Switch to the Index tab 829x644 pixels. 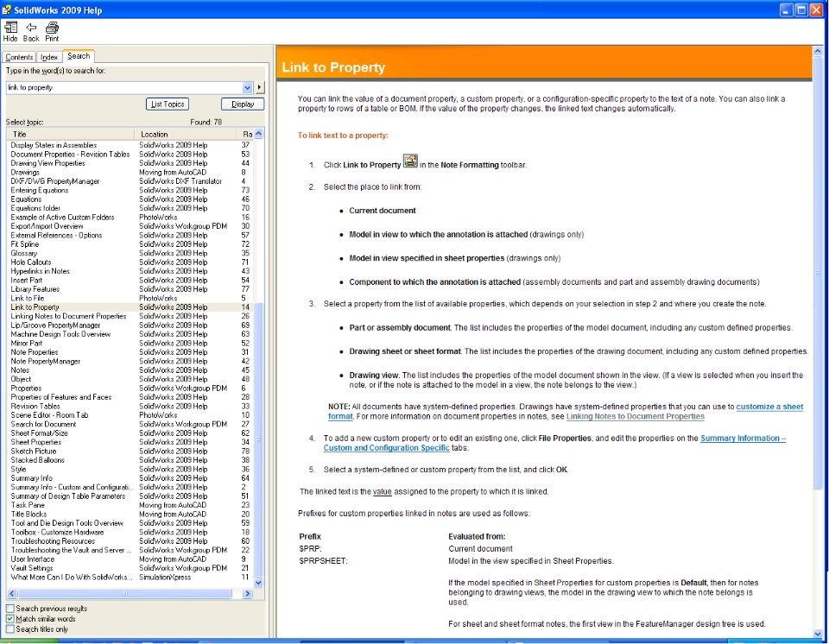pos(49,57)
